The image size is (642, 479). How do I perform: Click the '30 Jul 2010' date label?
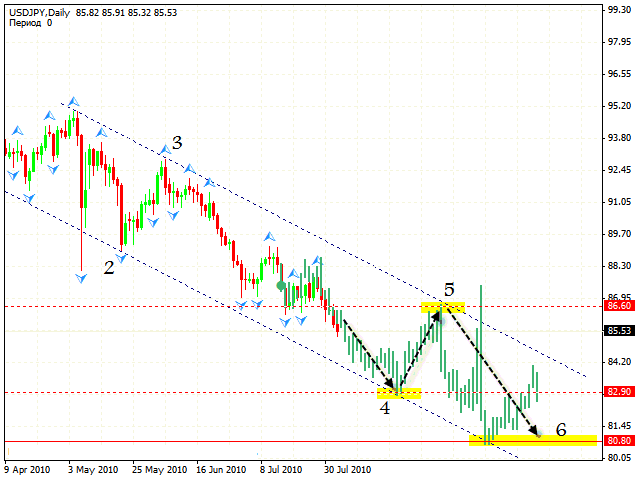(348, 470)
